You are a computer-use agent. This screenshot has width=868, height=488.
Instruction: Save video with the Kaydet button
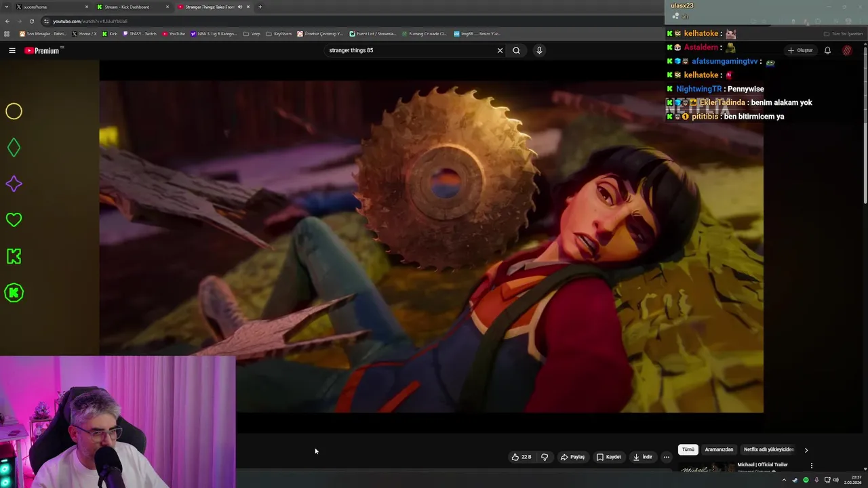[x=609, y=457]
